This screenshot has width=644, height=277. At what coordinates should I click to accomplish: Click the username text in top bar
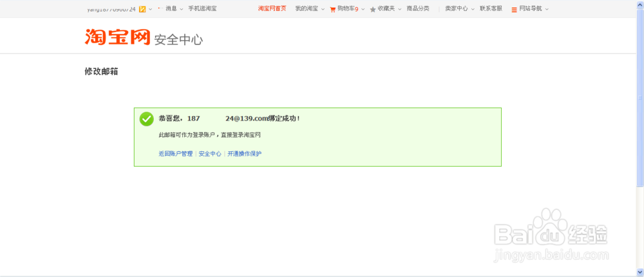111,8
